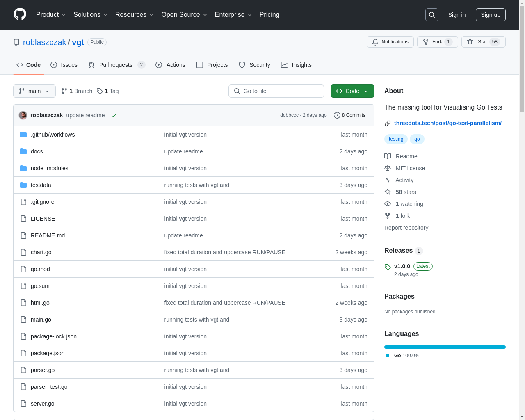The height and width of the screenshot is (420, 525).
Task: Click the file icon beside LICENSE
Action: click(x=23, y=219)
